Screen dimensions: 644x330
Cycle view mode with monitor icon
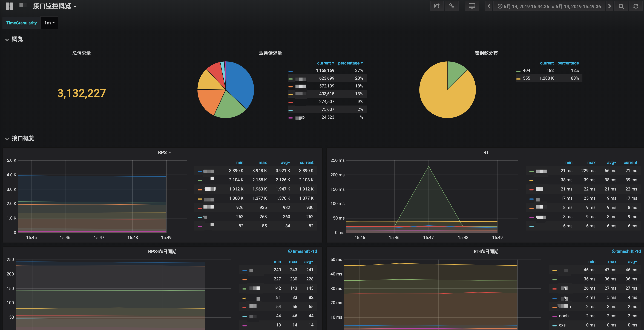[x=471, y=6]
